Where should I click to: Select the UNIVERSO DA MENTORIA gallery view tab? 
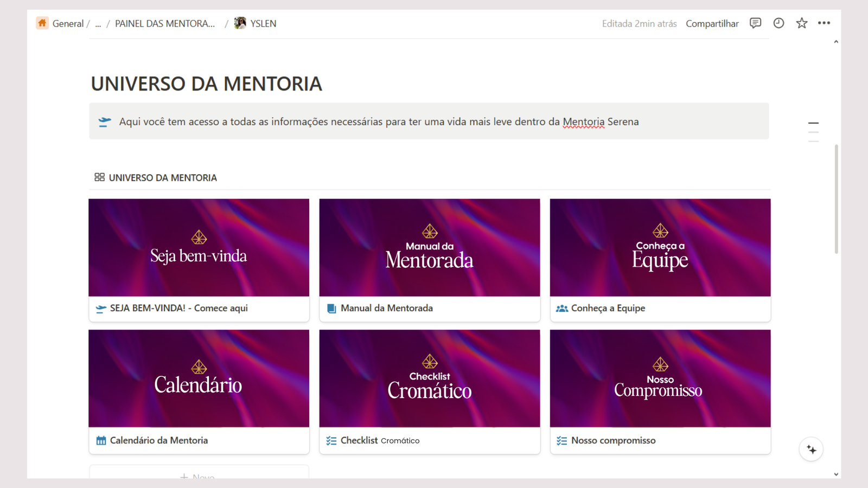162,178
